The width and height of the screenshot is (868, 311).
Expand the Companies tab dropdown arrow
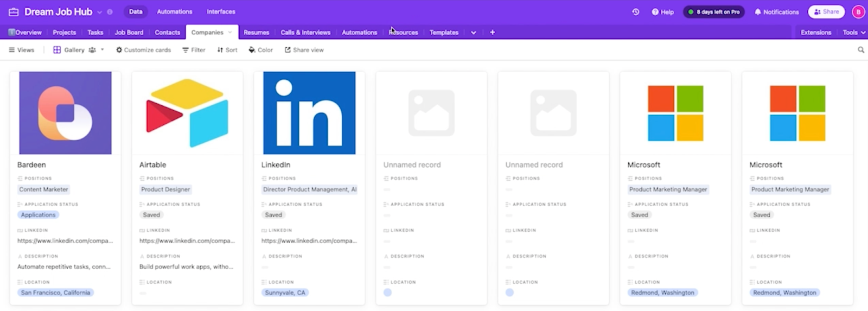pyautogui.click(x=230, y=33)
